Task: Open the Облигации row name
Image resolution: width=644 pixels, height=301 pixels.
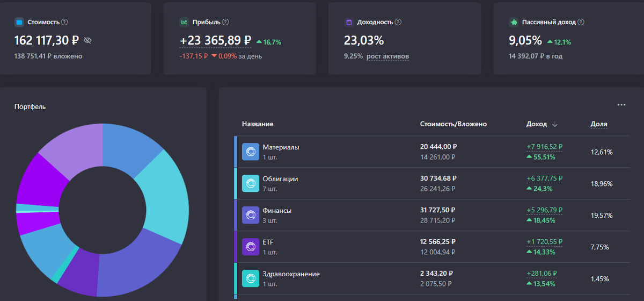Action: [x=280, y=178]
